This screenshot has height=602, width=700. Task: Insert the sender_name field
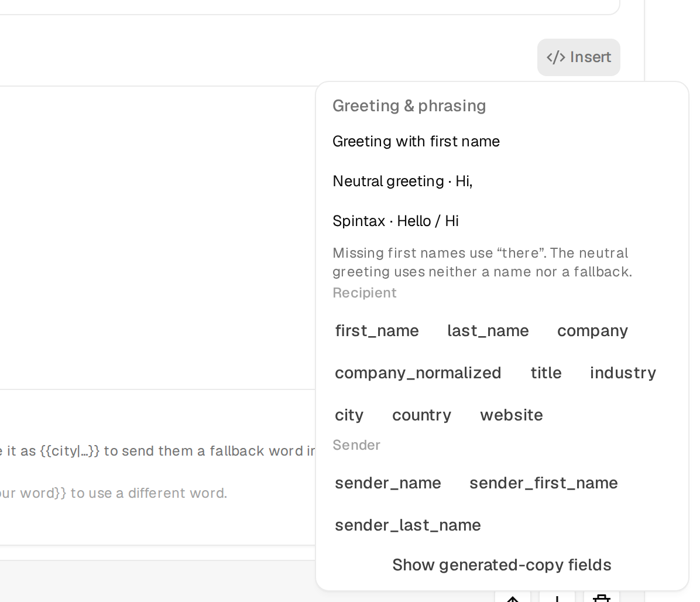click(x=388, y=483)
